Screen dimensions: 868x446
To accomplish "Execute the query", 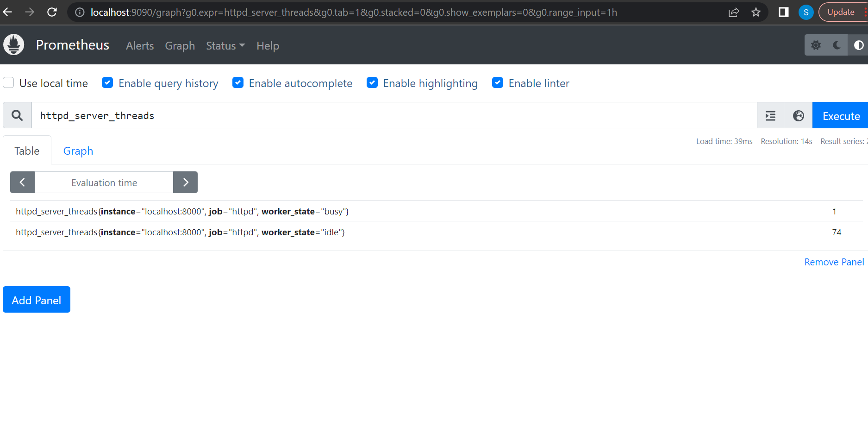I will [x=841, y=115].
